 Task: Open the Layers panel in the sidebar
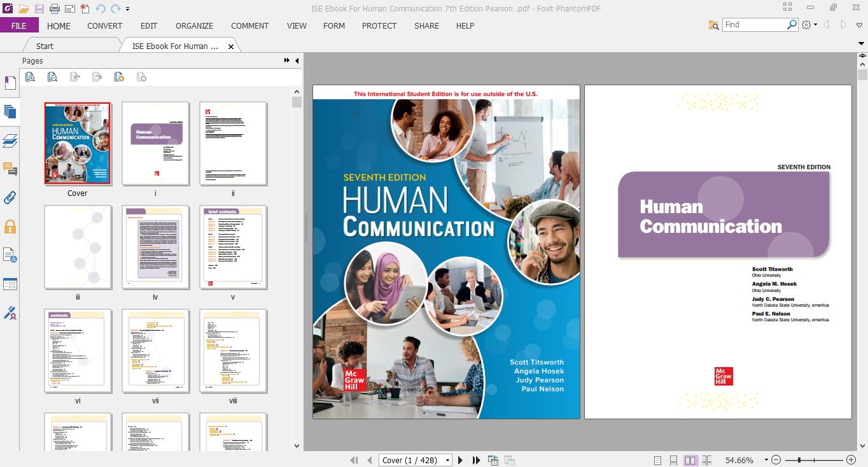pos(10,141)
